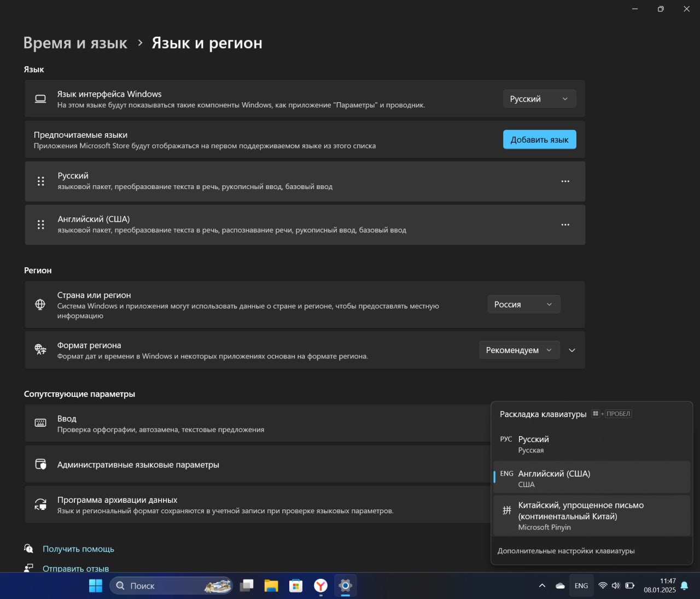
Task: Click the Административные языковые параметры icon
Action: [40, 464]
